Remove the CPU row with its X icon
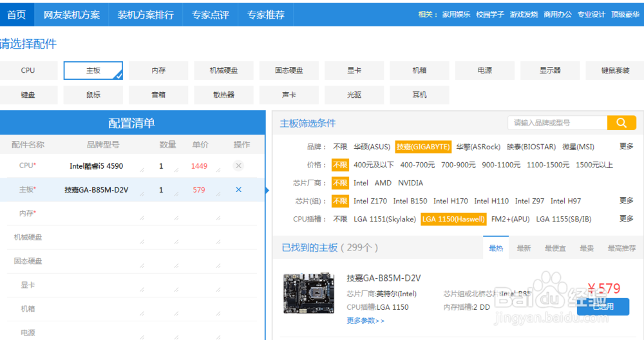This screenshot has width=644, height=340. click(238, 166)
